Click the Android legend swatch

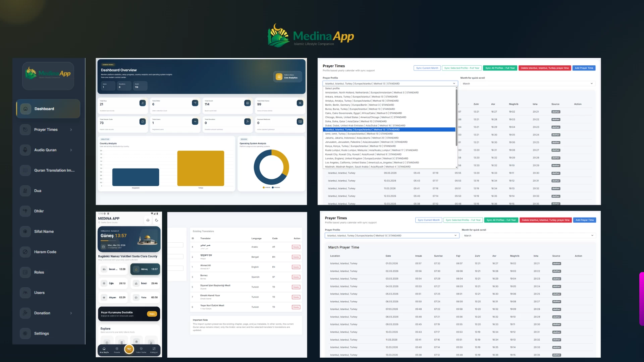coord(264,188)
